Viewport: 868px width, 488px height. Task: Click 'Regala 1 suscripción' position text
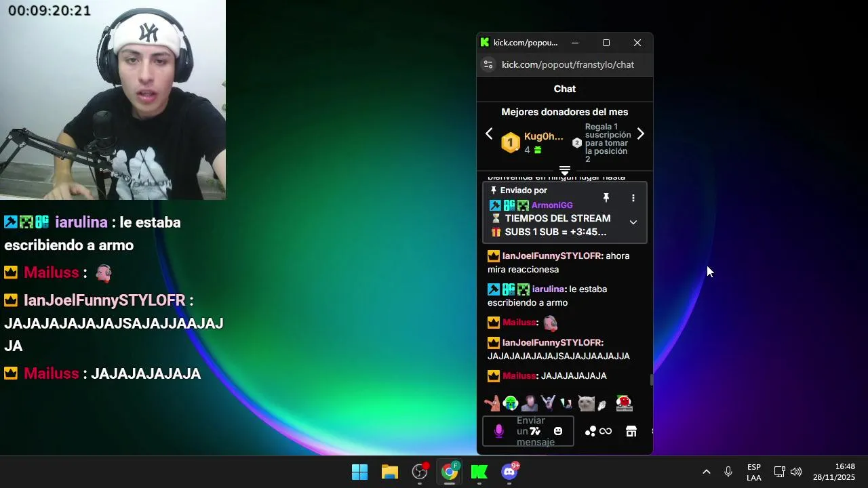pos(608,143)
